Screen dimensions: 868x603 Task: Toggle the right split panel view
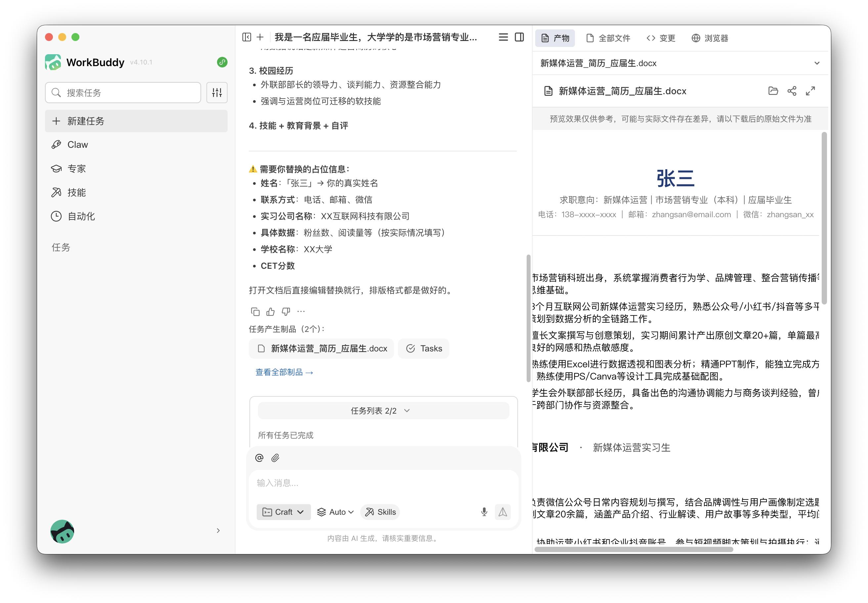(519, 37)
